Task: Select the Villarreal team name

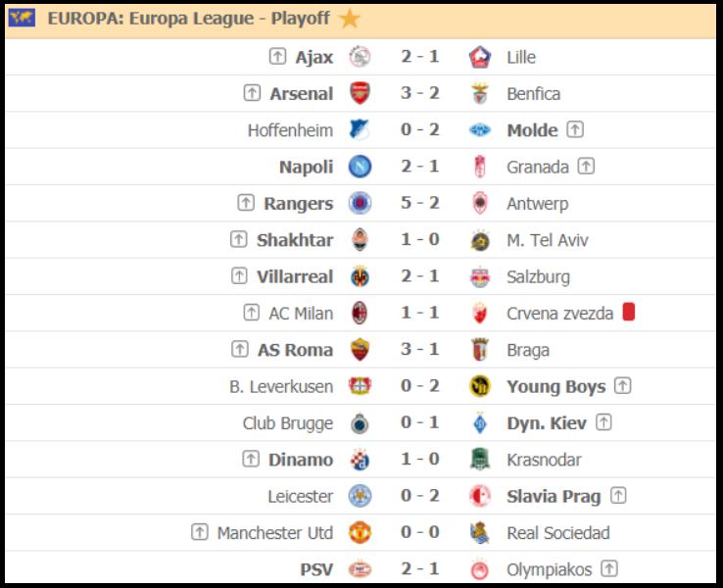Action: pyautogui.click(x=295, y=276)
